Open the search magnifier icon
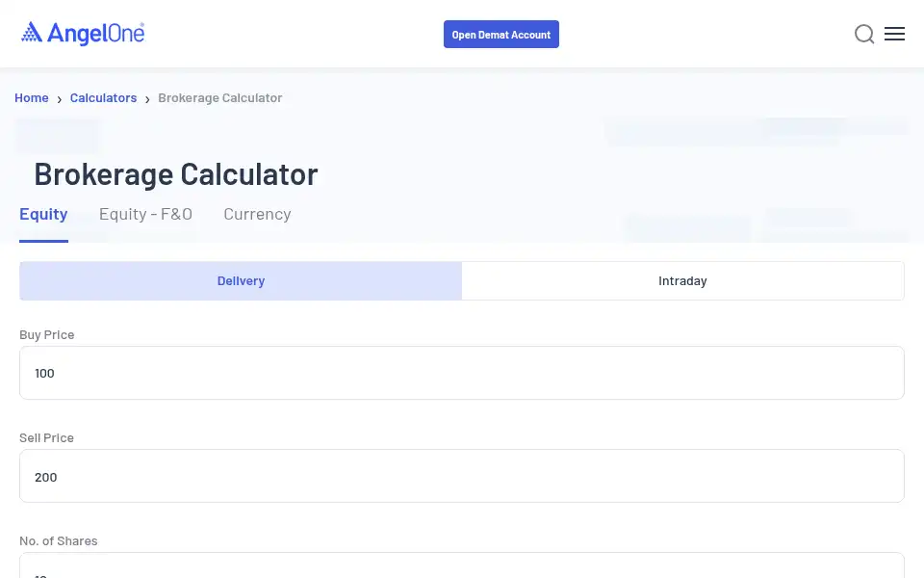The image size is (924, 578). click(864, 35)
